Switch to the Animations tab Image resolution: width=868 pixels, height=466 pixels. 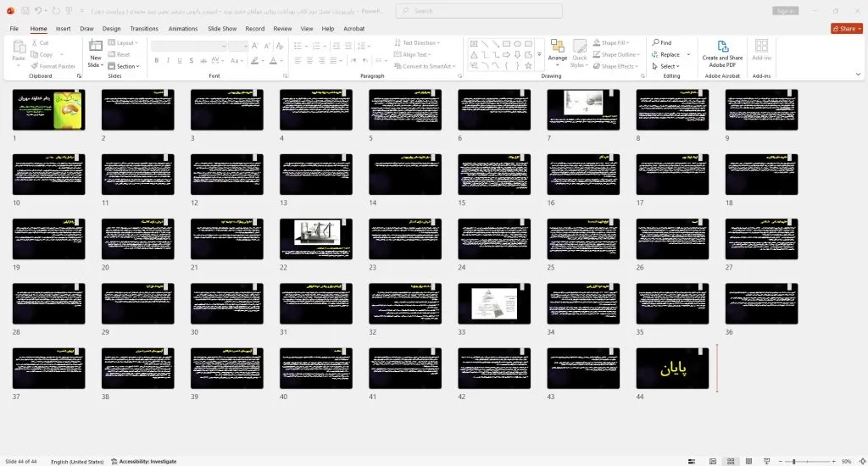[x=183, y=28]
